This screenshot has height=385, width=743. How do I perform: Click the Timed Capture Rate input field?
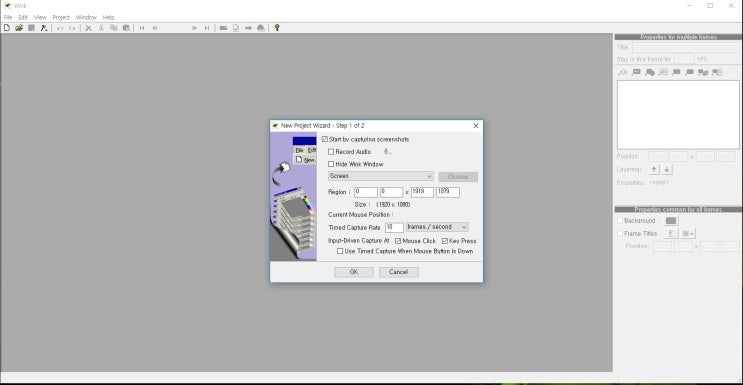point(394,227)
